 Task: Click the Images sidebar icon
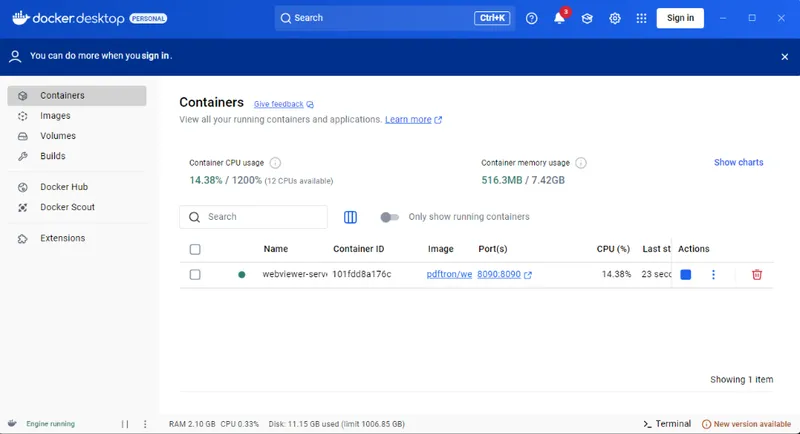pyautogui.click(x=22, y=116)
